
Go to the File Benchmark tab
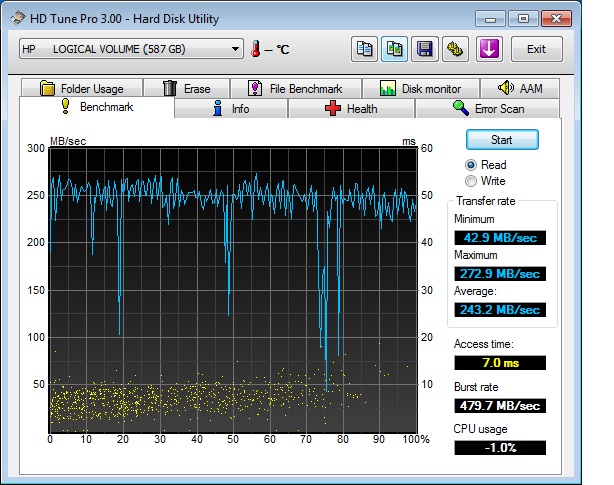[x=295, y=88]
